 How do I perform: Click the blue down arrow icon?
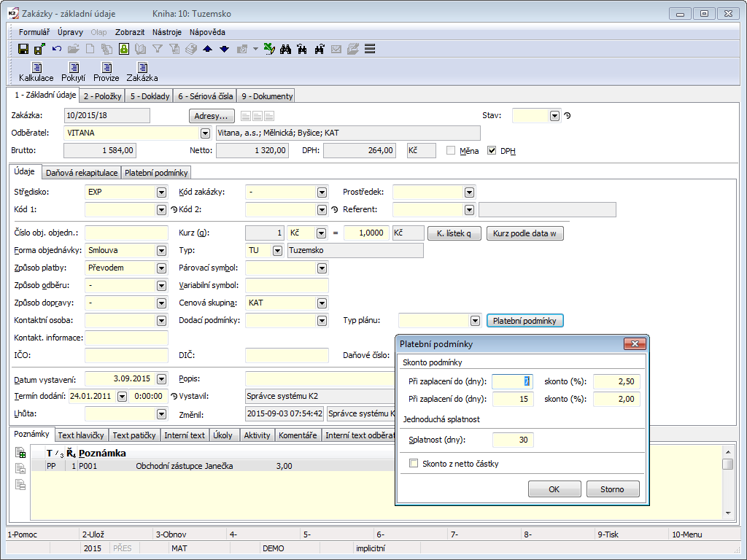224,49
